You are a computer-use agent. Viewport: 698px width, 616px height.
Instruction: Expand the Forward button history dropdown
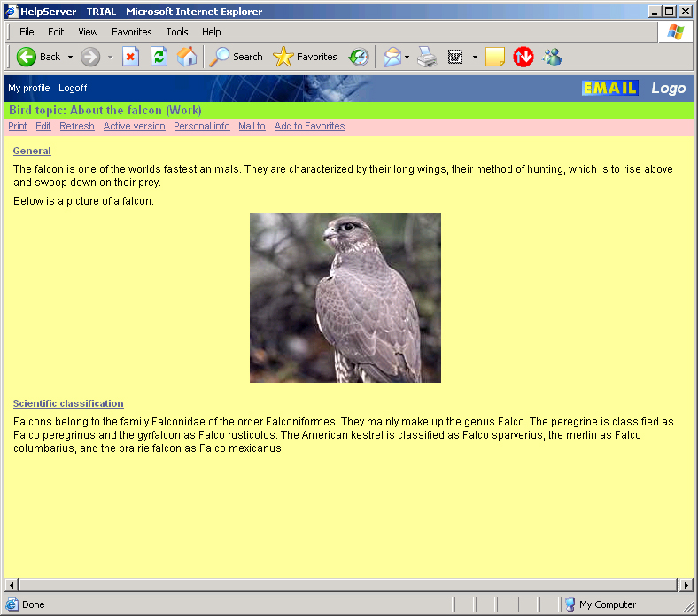[111, 57]
